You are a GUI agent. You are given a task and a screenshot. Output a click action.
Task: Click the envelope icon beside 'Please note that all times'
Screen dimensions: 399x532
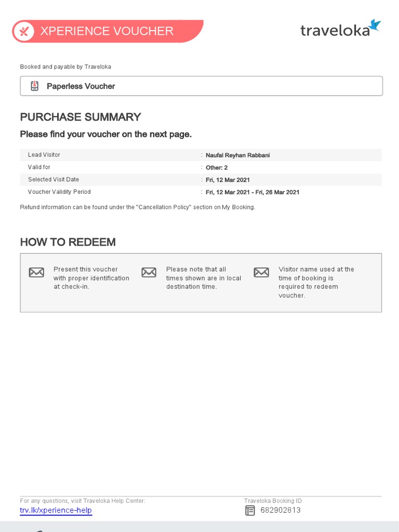(149, 272)
